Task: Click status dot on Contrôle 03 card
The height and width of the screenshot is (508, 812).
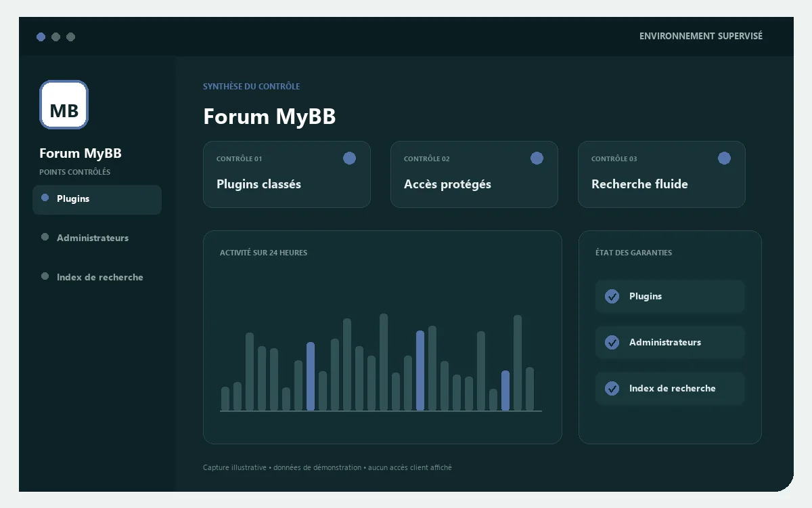Action: (725, 158)
